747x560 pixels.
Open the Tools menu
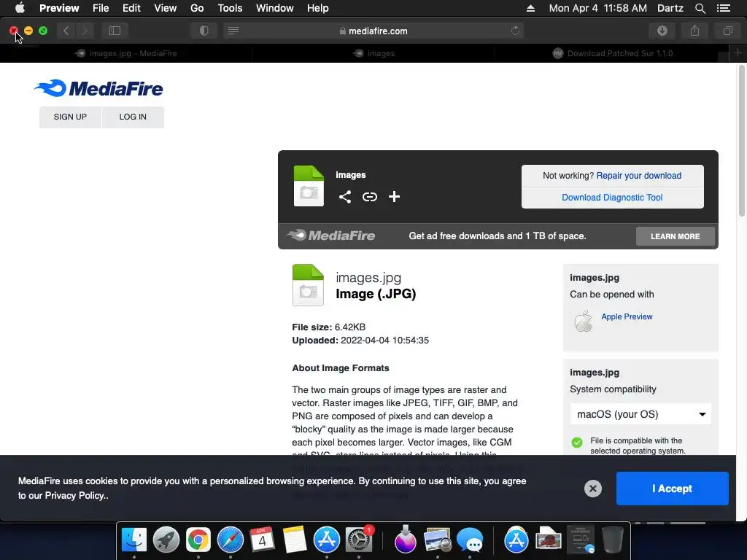coord(230,8)
